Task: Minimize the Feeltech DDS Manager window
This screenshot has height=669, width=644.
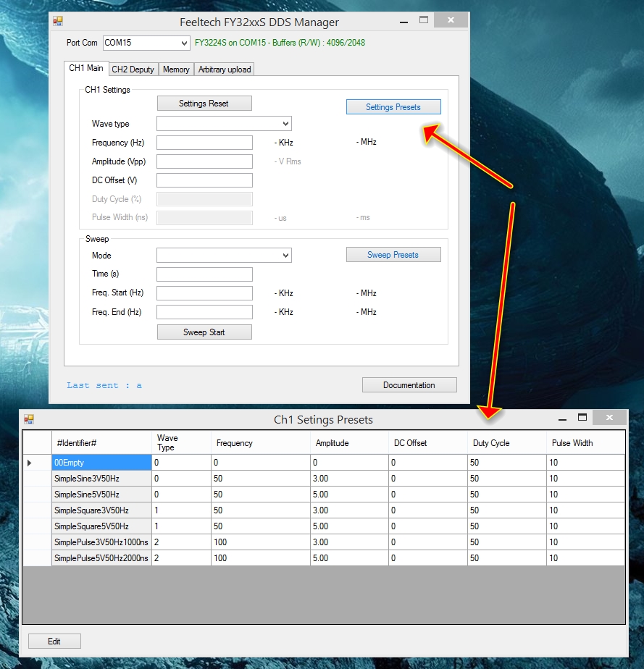Action: (x=403, y=21)
